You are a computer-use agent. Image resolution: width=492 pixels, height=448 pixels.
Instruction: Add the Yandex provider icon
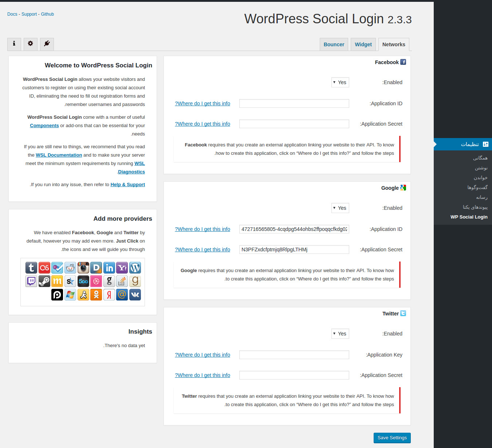109,295
